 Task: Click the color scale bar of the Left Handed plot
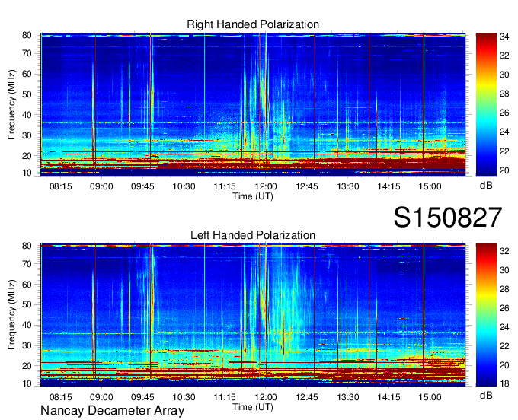point(486,315)
